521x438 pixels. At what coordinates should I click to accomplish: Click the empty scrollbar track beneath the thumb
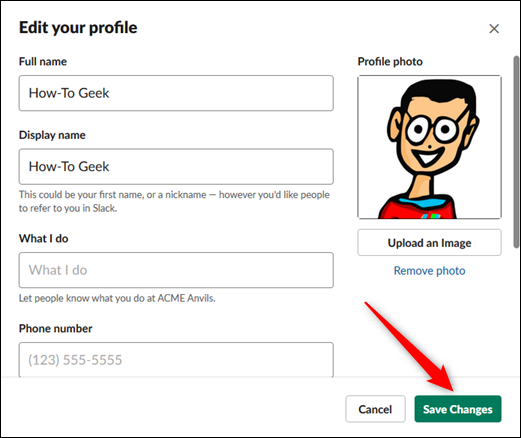516,312
